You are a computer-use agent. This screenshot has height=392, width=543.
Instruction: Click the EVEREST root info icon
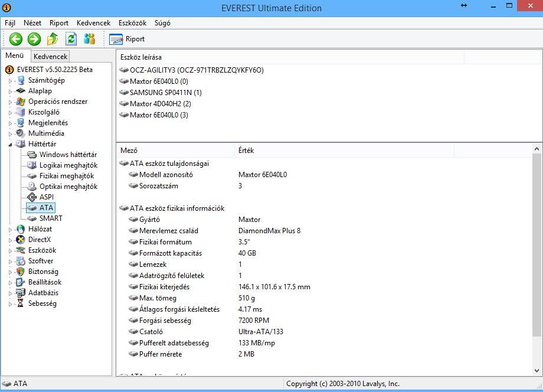point(9,70)
